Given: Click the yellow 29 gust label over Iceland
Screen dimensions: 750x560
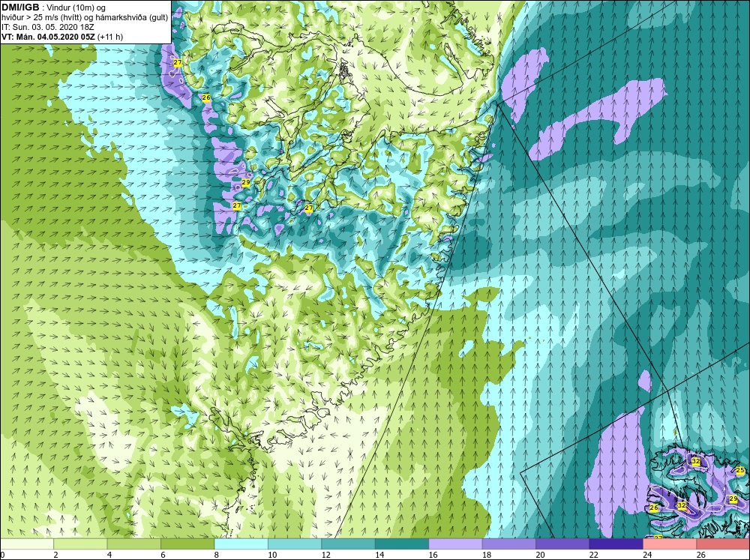Looking at the screenshot, I should (733, 499).
